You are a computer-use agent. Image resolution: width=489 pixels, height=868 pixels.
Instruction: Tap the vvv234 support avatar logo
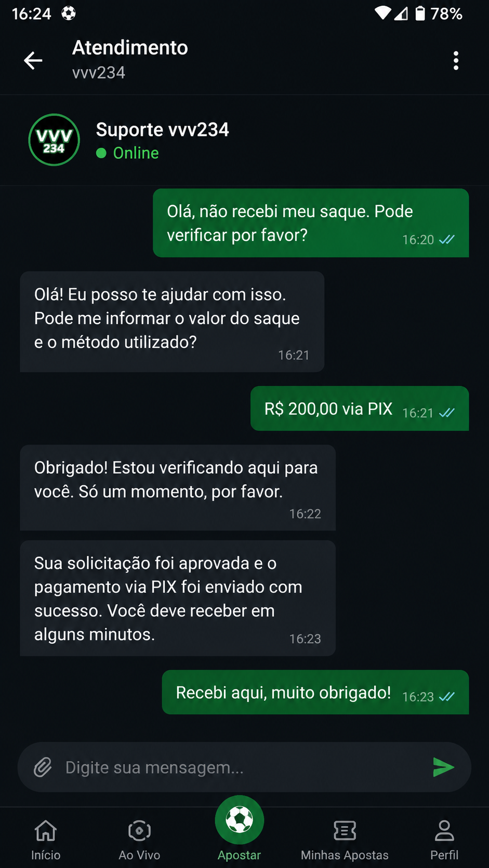pos(54,140)
